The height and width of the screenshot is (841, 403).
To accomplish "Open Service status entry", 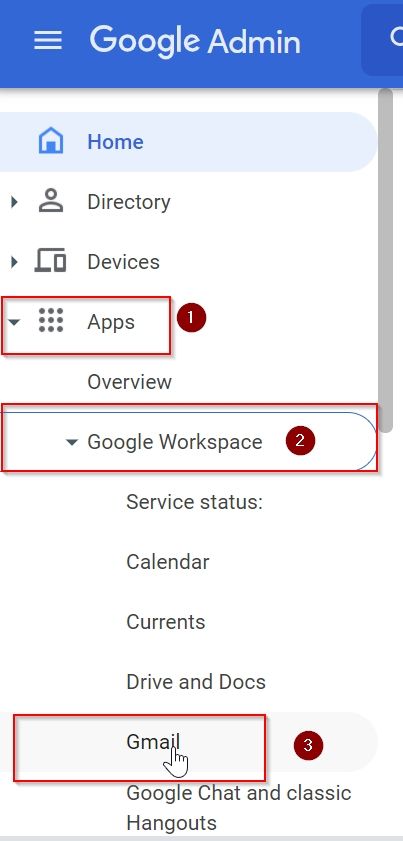I will point(194,502).
